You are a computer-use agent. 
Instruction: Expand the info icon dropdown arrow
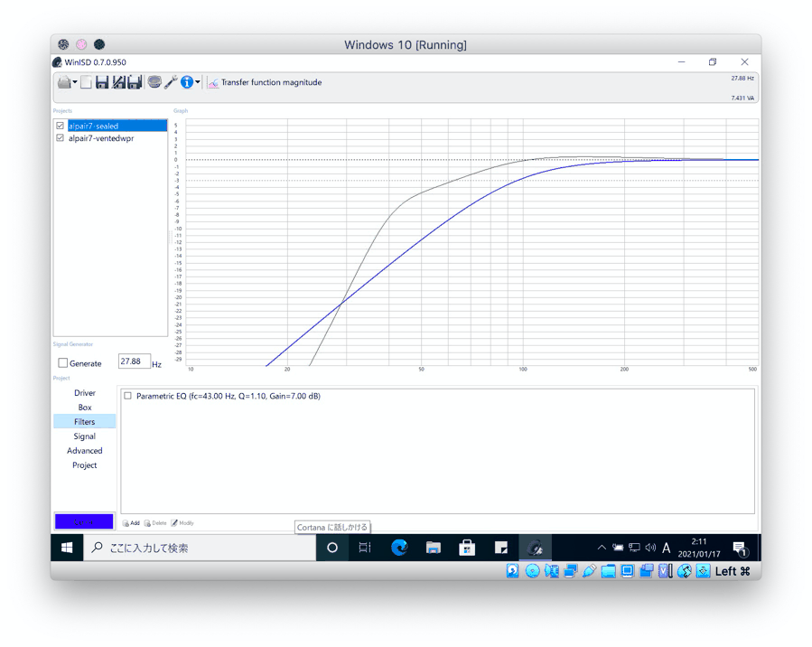pyautogui.click(x=197, y=82)
